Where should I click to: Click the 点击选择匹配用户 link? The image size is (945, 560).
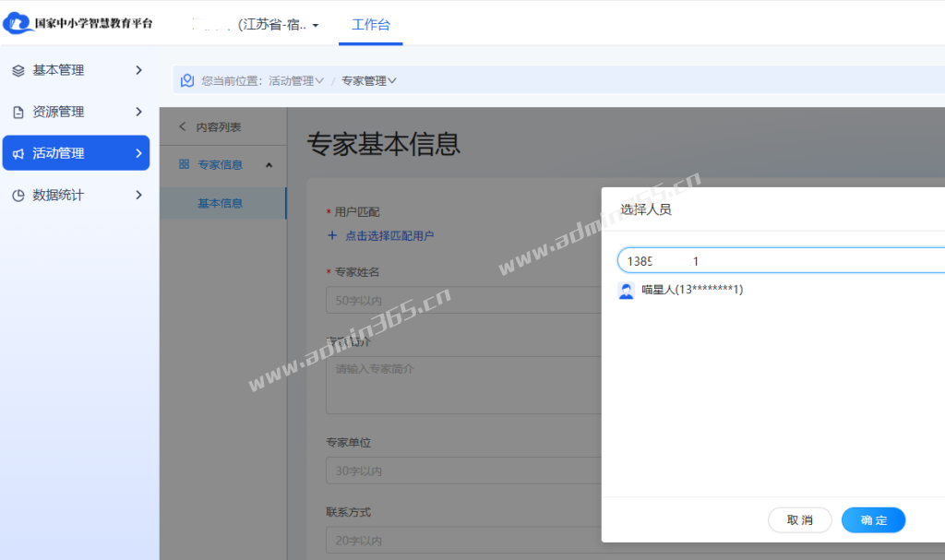(389, 235)
